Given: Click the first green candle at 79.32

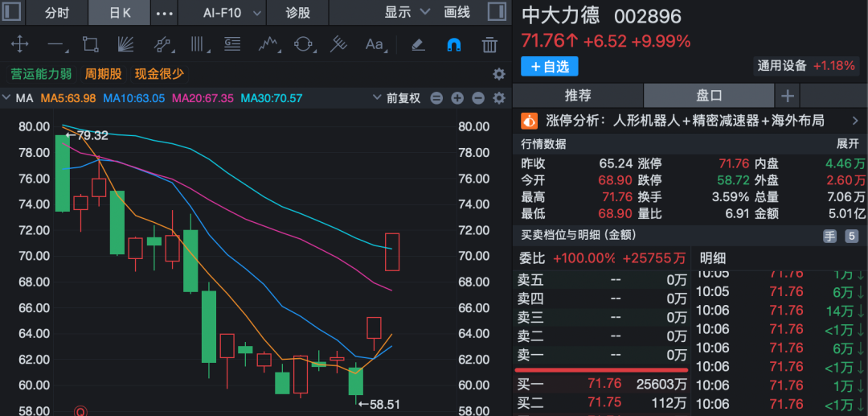Looking at the screenshot, I should coord(63,173).
